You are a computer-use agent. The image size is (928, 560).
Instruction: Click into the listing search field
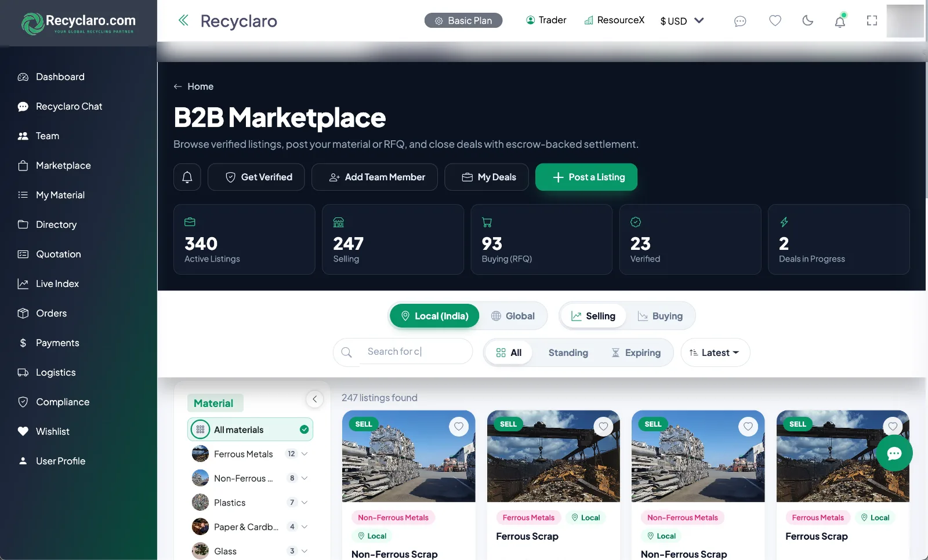(415, 351)
